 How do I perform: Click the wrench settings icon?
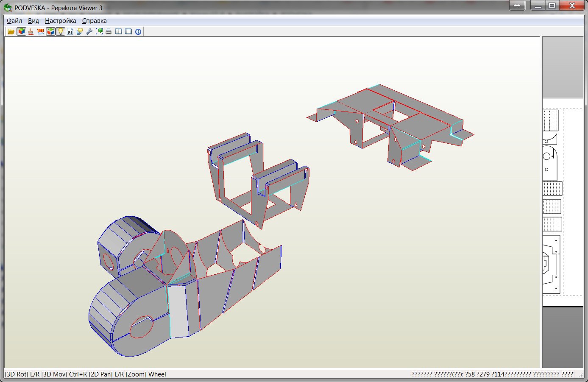[x=89, y=31]
